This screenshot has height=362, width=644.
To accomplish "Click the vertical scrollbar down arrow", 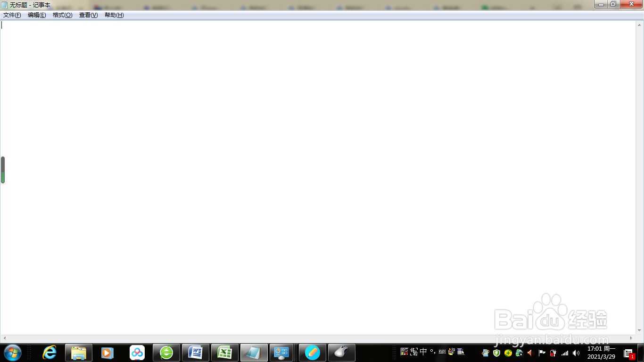I will 640,330.
